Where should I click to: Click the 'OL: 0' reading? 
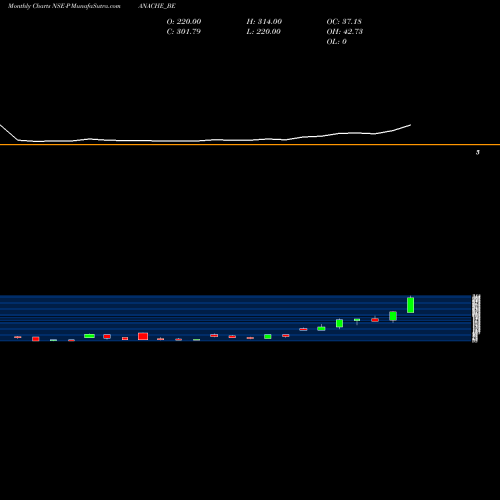[x=336, y=41]
